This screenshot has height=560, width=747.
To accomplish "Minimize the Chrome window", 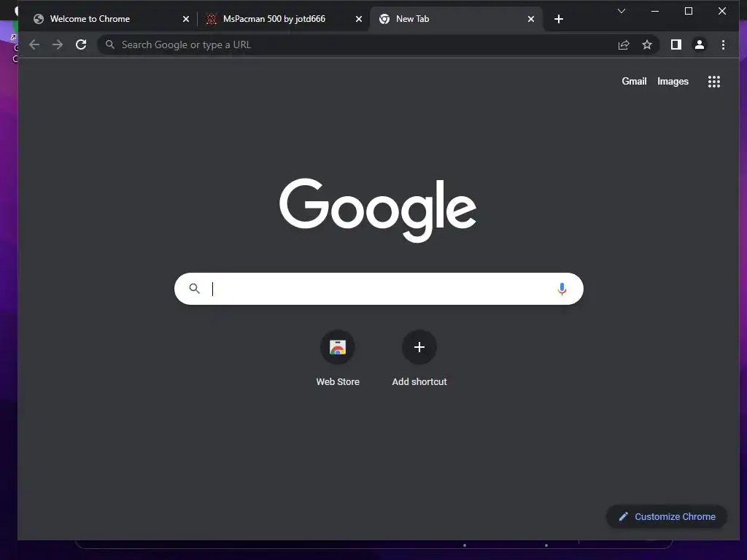I will click(655, 11).
